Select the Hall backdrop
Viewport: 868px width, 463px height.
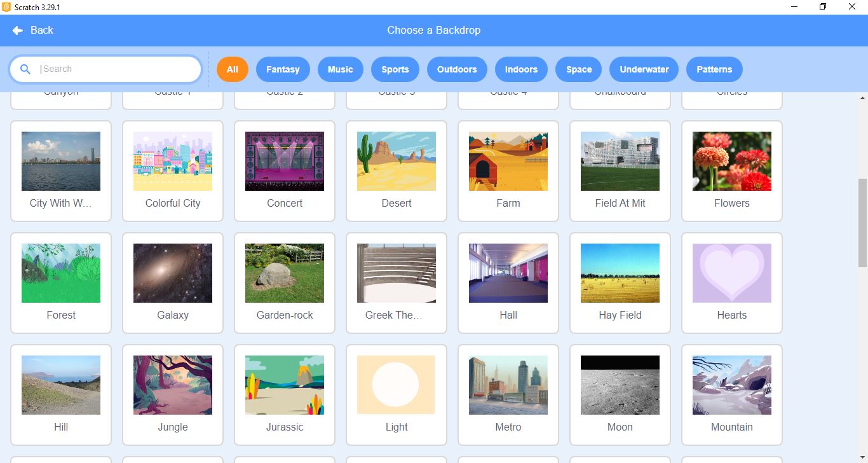(x=508, y=282)
